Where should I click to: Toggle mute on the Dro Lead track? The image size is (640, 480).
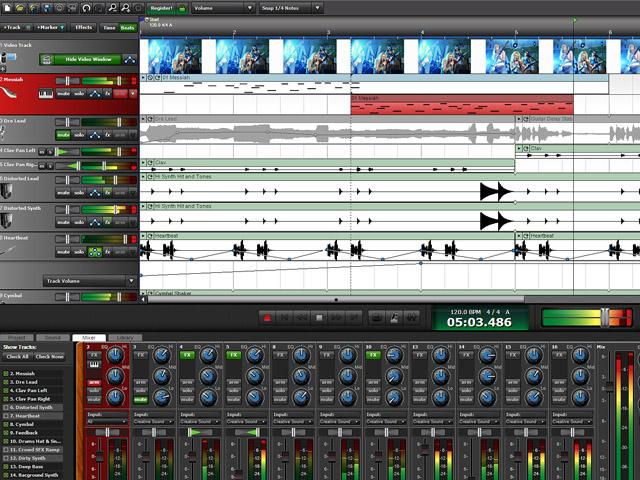64,134
